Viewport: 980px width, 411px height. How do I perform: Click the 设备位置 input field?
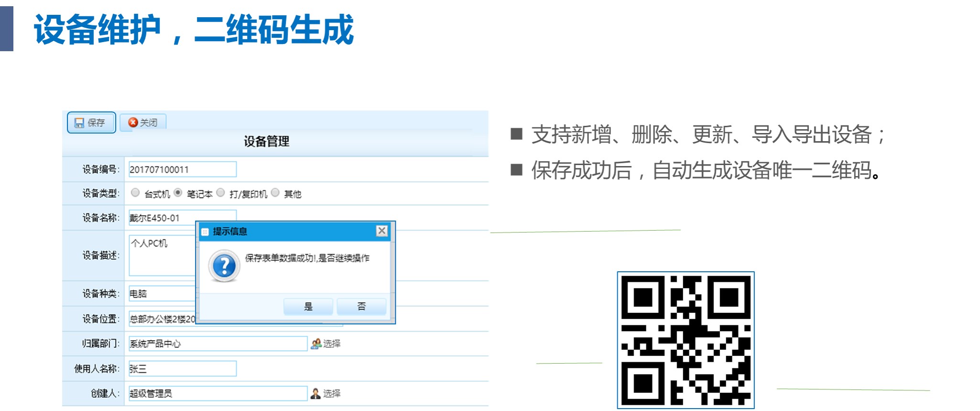click(x=163, y=319)
